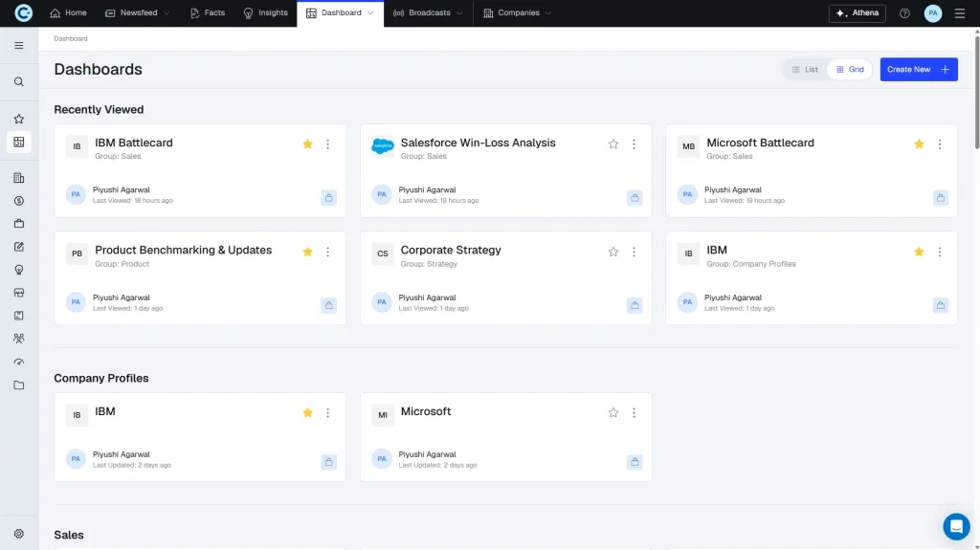Click lock icon on Salesforce Win-Loss Analysis card
This screenshot has height=550, width=980.
pos(635,197)
